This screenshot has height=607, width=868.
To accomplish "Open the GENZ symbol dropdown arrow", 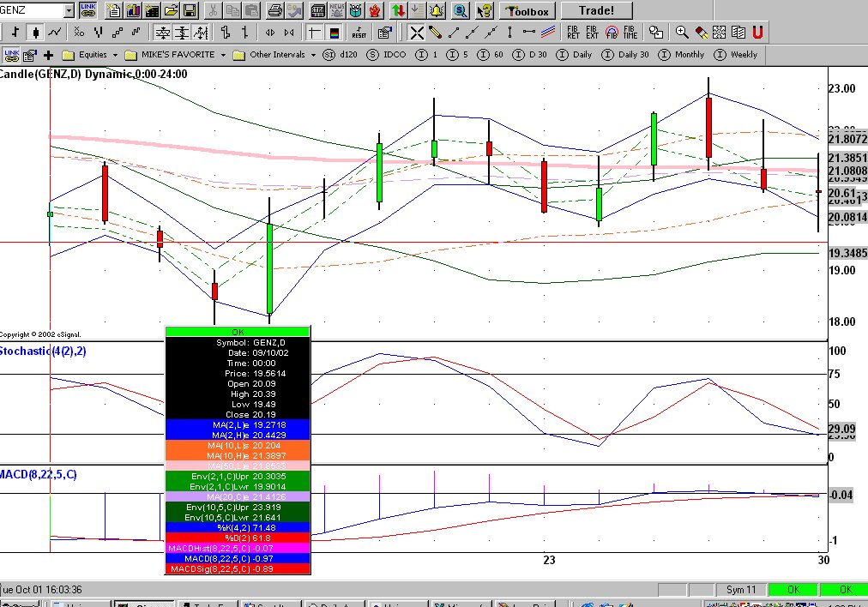I will pyautogui.click(x=69, y=11).
